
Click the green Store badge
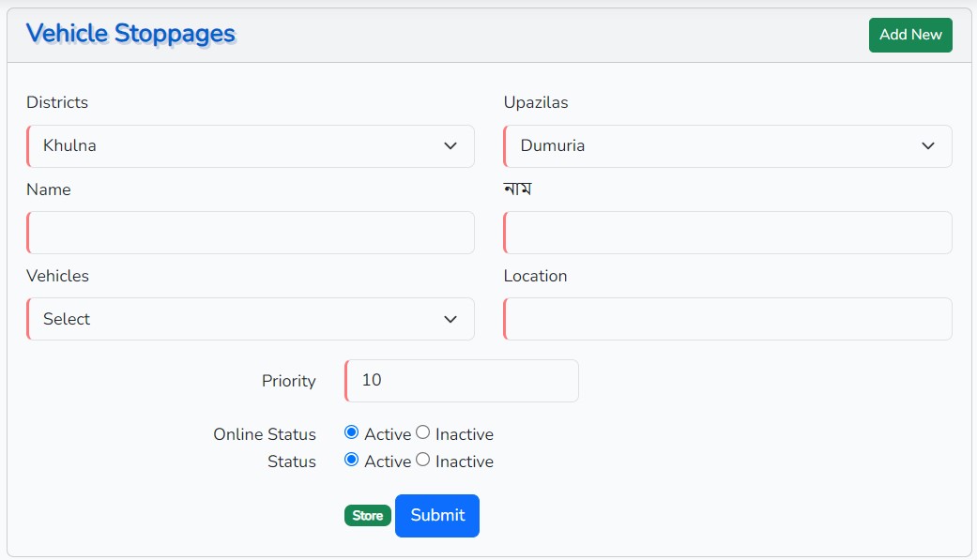pos(367,516)
